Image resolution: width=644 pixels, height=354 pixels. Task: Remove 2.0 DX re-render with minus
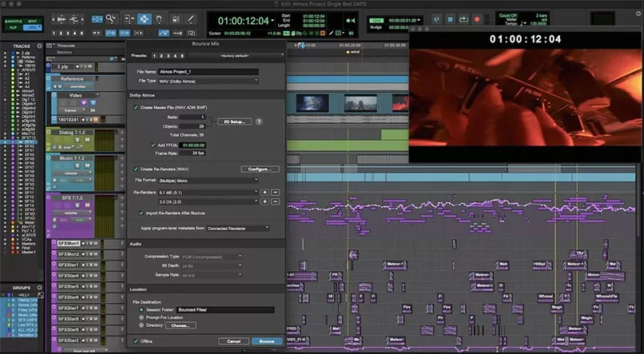[276, 201]
